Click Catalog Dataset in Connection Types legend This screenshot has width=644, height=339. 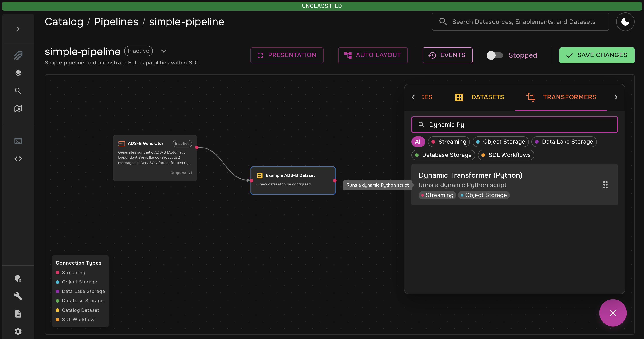(x=78, y=310)
